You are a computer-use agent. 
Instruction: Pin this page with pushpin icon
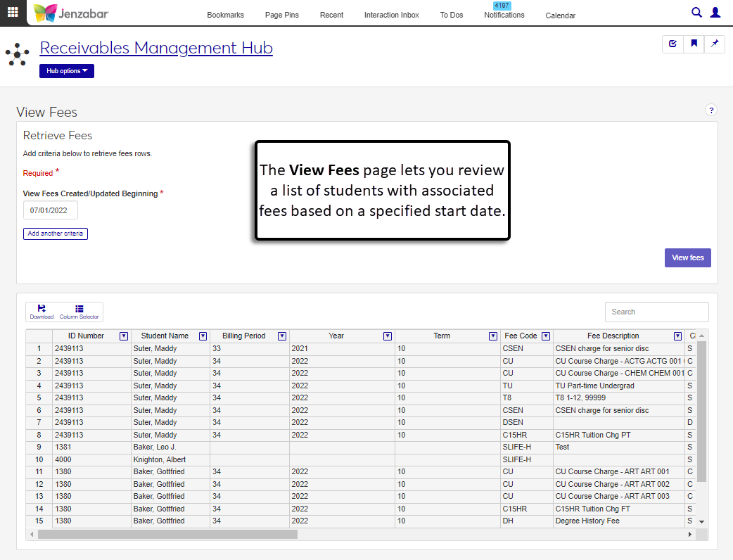tap(715, 44)
